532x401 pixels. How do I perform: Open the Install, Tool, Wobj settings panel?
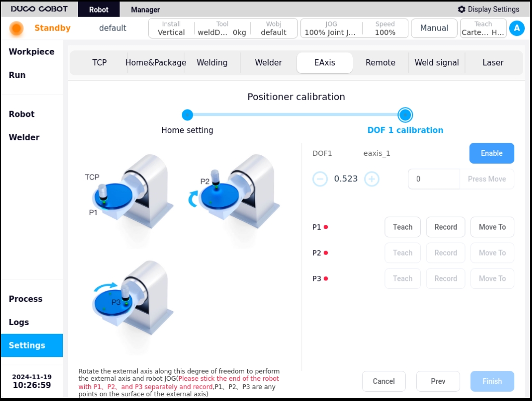click(223, 28)
